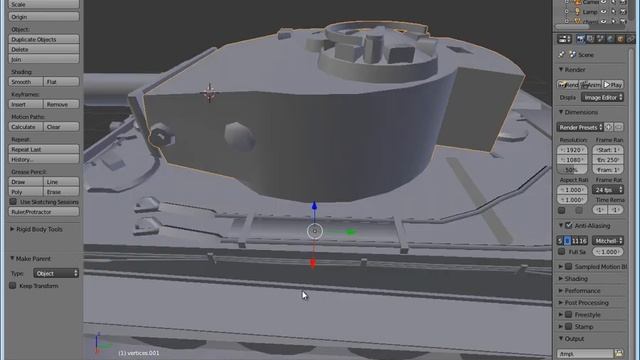Enable Sampled Motion Blur checkbox
640x360 pixels.
tap(569, 267)
